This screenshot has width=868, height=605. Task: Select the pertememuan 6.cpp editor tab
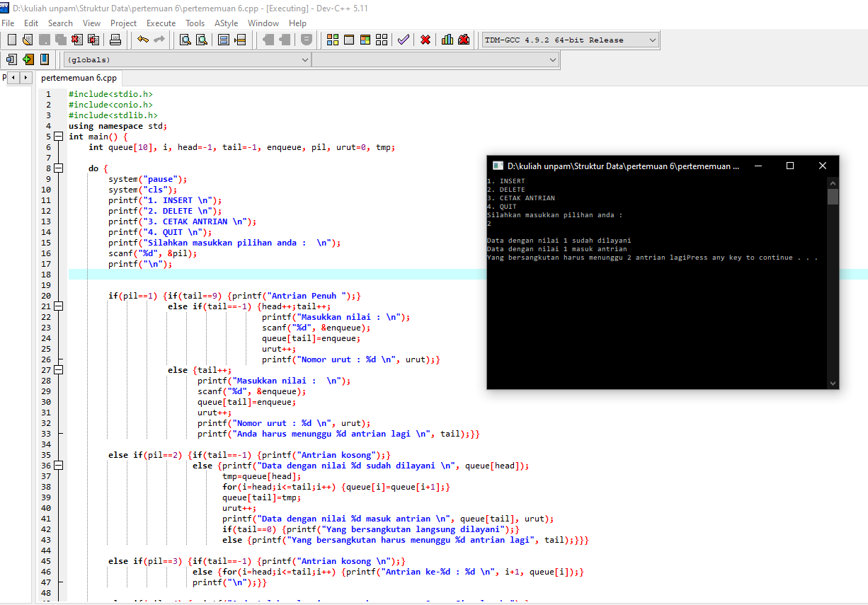[79, 78]
